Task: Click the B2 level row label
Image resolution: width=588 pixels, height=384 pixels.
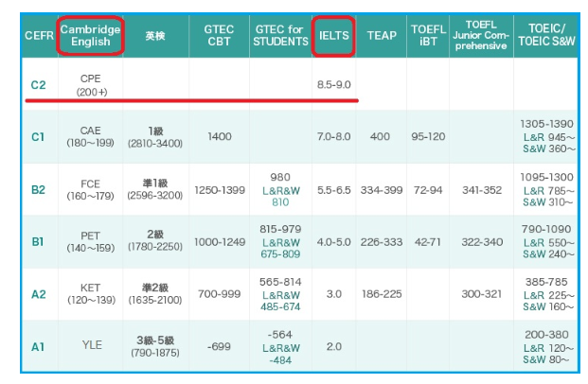Action: click(38, 190)
